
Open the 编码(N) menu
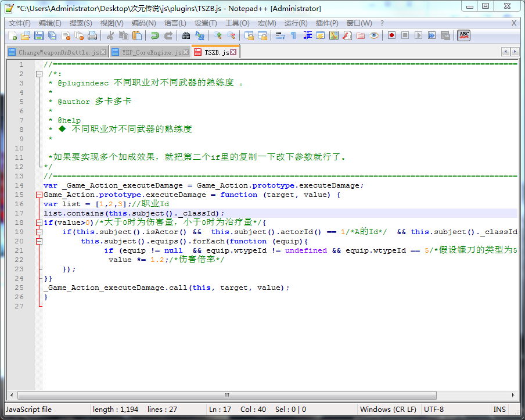(x=143, y=23)
